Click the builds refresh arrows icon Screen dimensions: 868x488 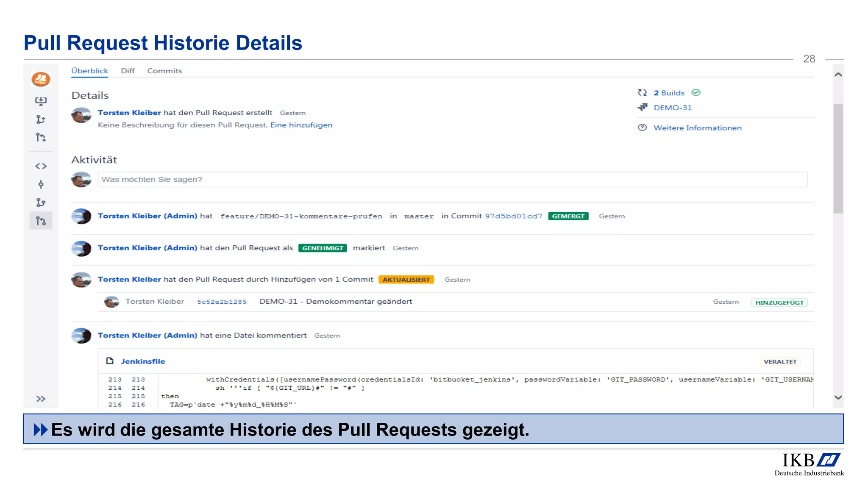(x=643, y=92)
